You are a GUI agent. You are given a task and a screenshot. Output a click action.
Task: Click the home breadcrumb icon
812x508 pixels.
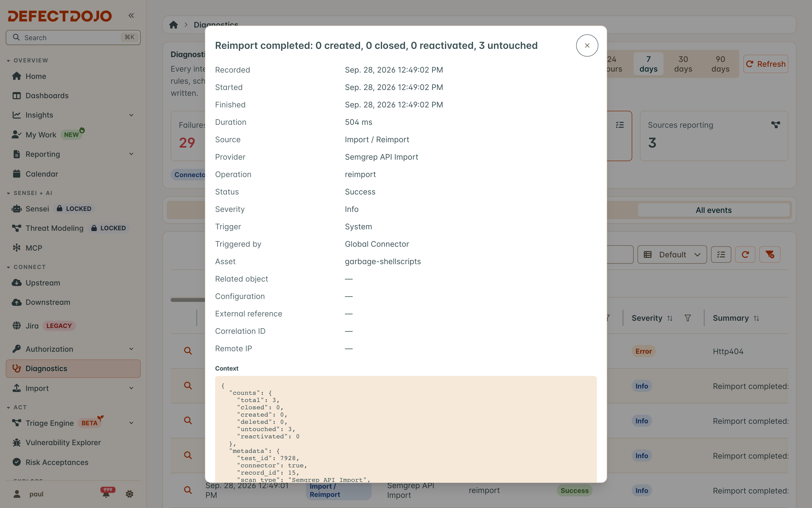click(174, 25)
